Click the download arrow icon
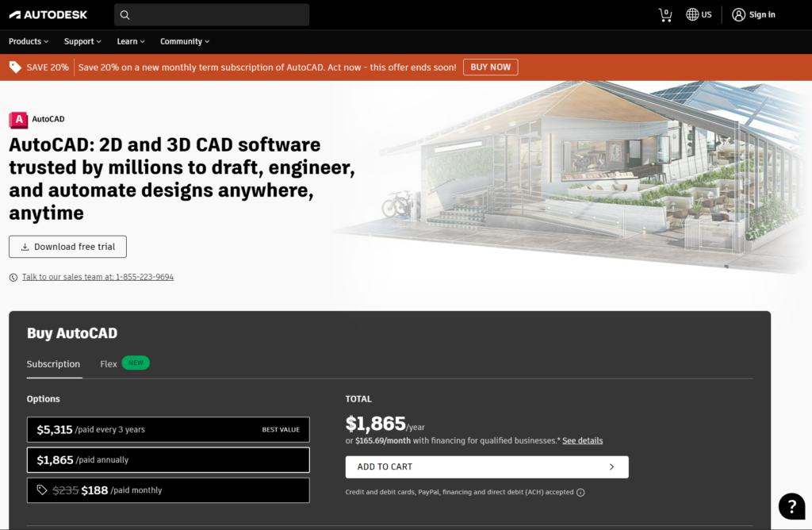 (25, 247)
